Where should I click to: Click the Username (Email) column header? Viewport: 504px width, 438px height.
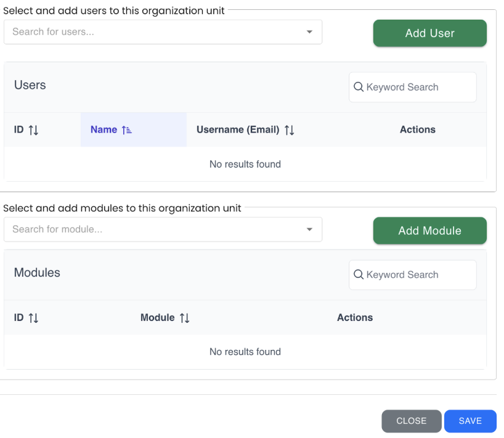point(238,130)
